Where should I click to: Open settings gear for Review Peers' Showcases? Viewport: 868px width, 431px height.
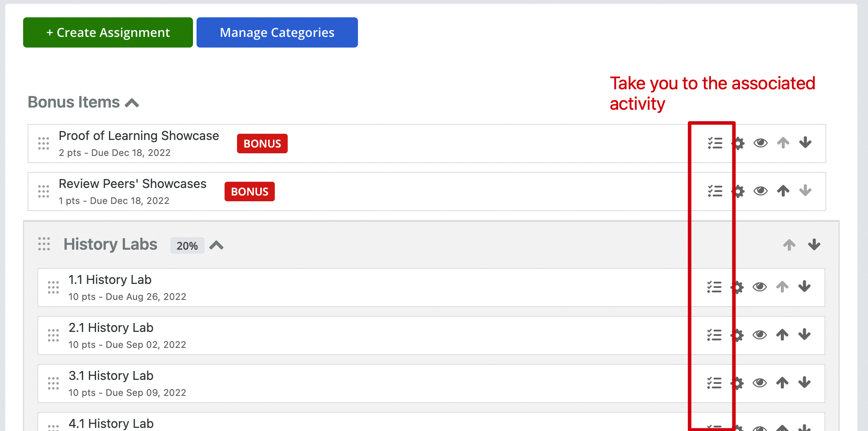click(x=738, y=191)
